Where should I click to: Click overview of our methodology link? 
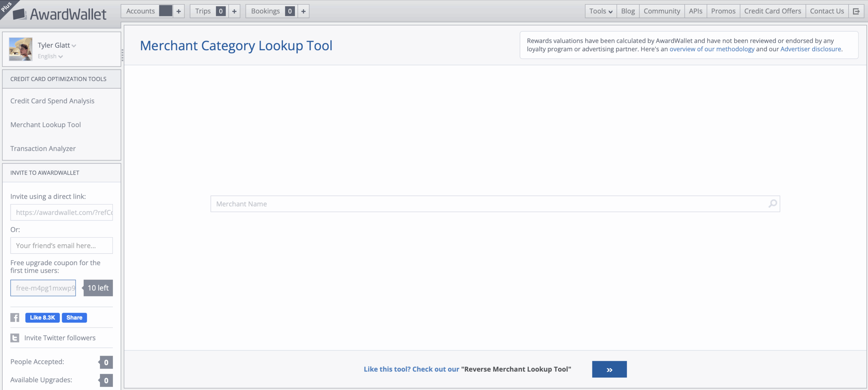(712, 49)
